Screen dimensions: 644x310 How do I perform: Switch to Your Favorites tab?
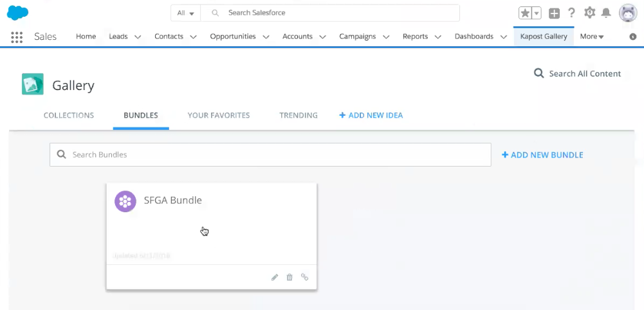click(x=219, y=115)
